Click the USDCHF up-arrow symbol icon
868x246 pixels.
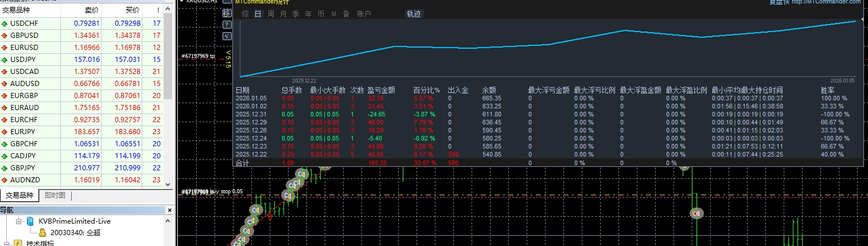coord(5,24)
